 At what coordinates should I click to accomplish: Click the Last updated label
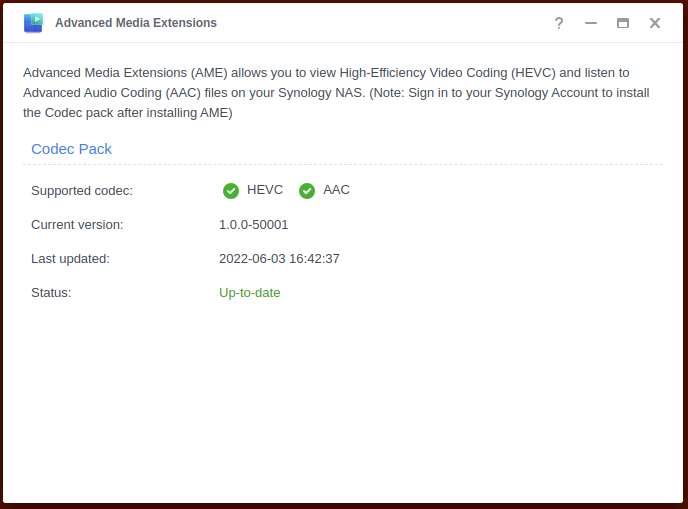(70, 259)
